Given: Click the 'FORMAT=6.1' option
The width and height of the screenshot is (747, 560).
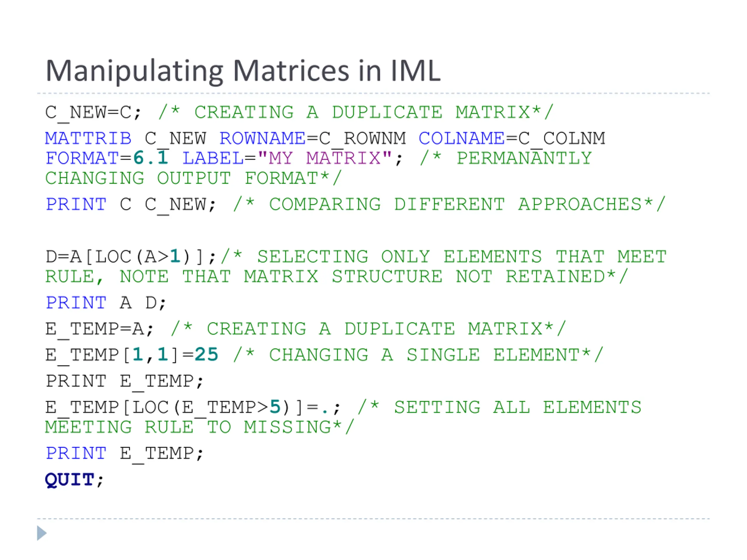Looking at the screenshot, I should coord(107,158).
